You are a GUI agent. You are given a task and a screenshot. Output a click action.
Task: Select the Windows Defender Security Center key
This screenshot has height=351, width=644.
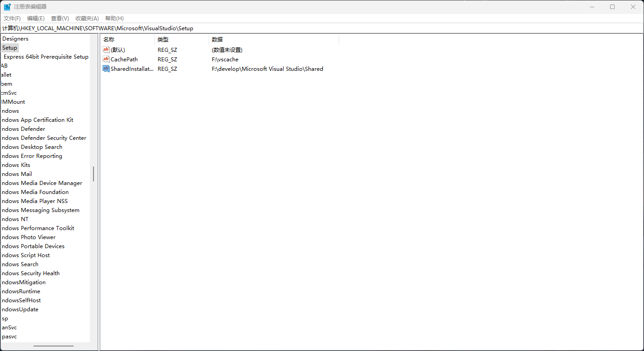[x=44, y=138]
